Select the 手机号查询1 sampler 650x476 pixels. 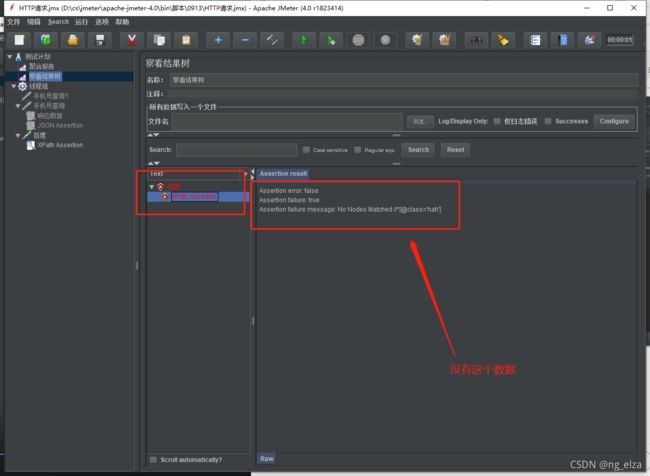click(x=51, y=96)
